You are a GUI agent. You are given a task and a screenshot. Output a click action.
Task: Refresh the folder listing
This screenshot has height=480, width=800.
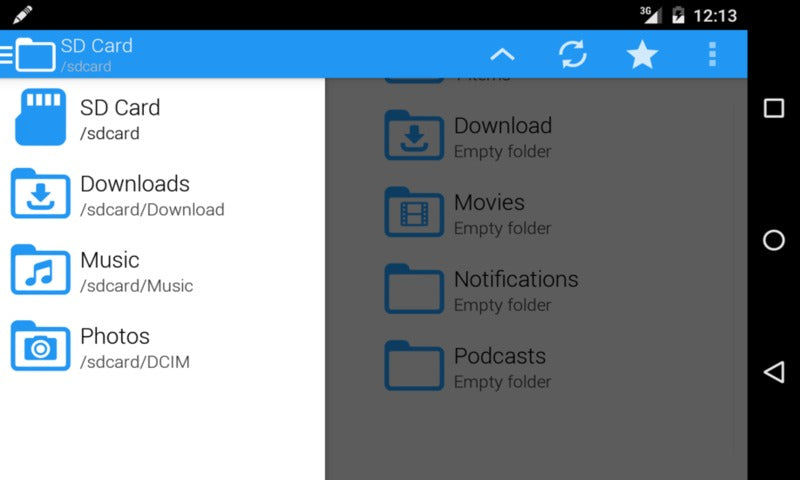573,54
